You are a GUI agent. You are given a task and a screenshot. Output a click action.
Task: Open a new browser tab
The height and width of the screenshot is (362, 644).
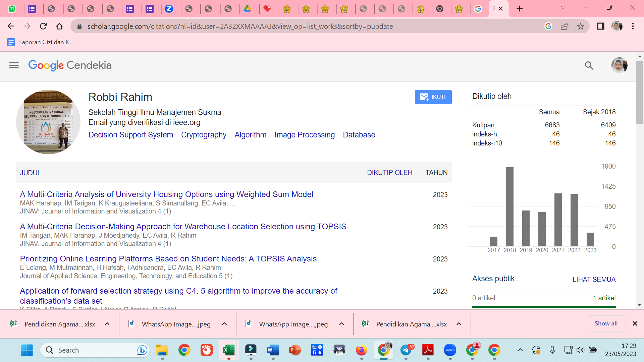[520, 8]
